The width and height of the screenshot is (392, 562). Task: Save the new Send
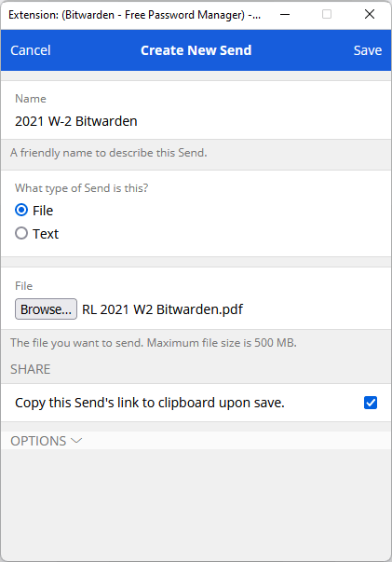368,50
